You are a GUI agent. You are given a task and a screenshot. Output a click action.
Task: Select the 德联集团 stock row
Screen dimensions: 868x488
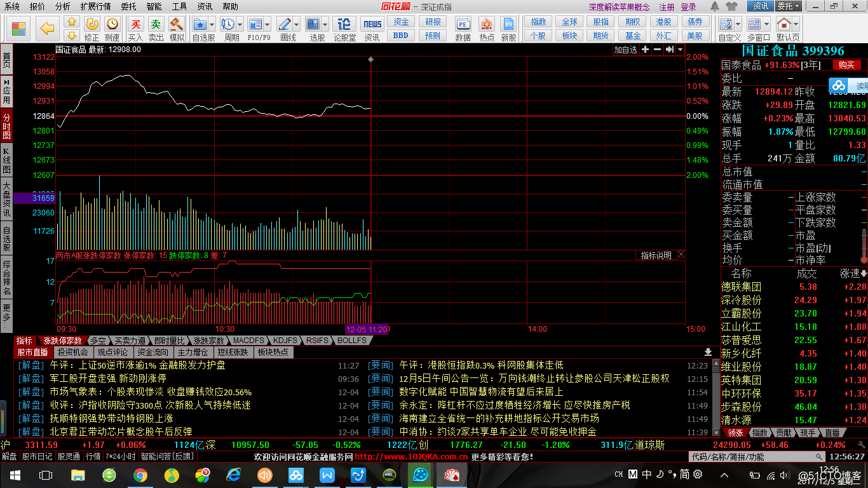[794, 287]
